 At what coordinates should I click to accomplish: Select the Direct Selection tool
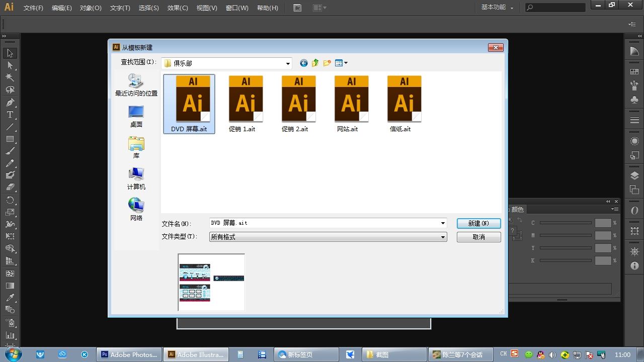click(x=10, y=65)
